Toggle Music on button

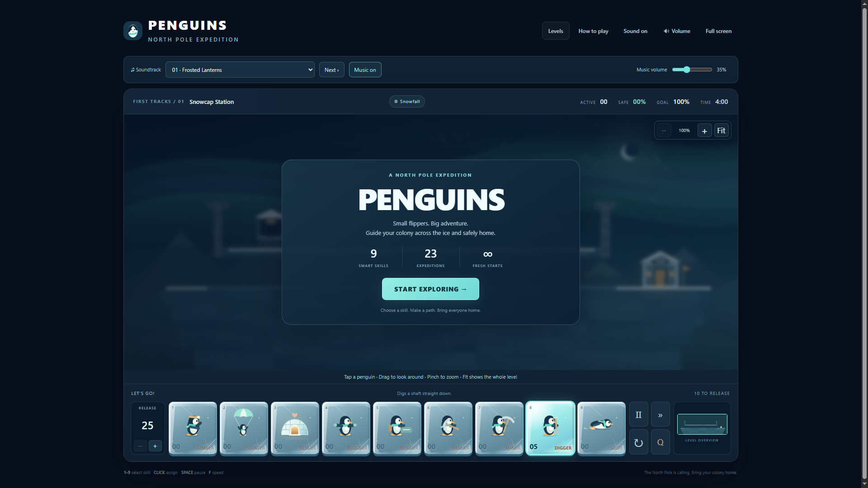[x=365, y=70]
